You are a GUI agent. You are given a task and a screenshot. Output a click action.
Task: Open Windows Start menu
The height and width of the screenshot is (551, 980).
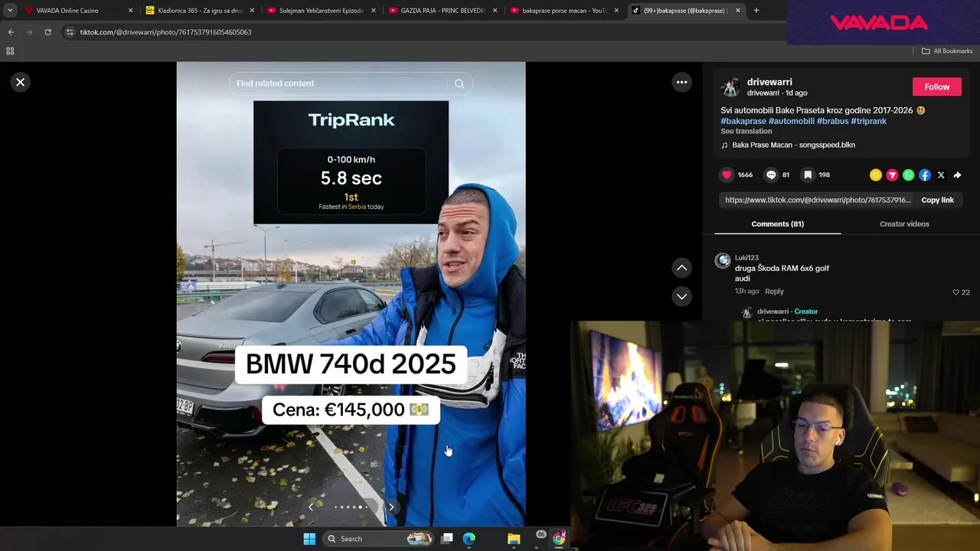309,539
